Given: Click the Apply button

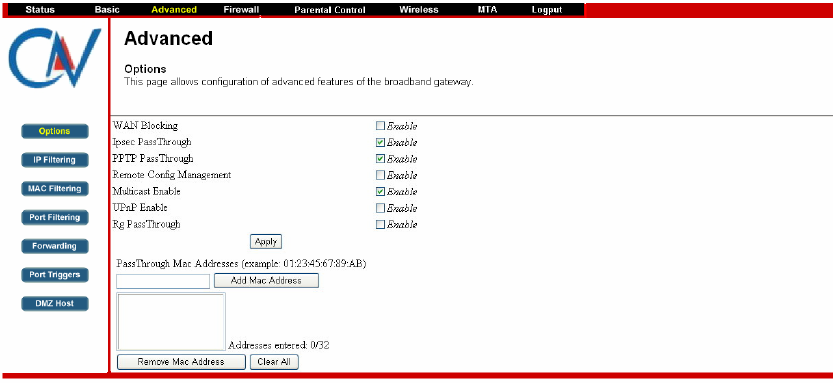Looking at the screenshot, I should 266,242.
